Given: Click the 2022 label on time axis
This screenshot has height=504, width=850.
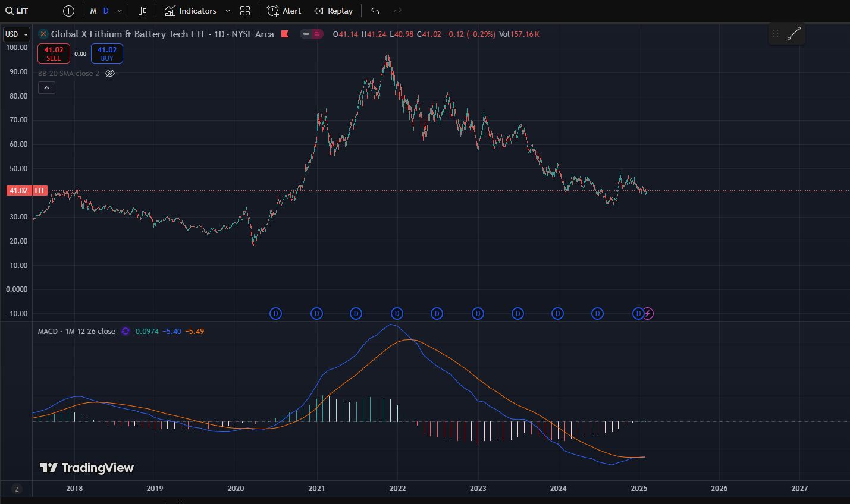Looking at the screenshot, I should point(397,489).
